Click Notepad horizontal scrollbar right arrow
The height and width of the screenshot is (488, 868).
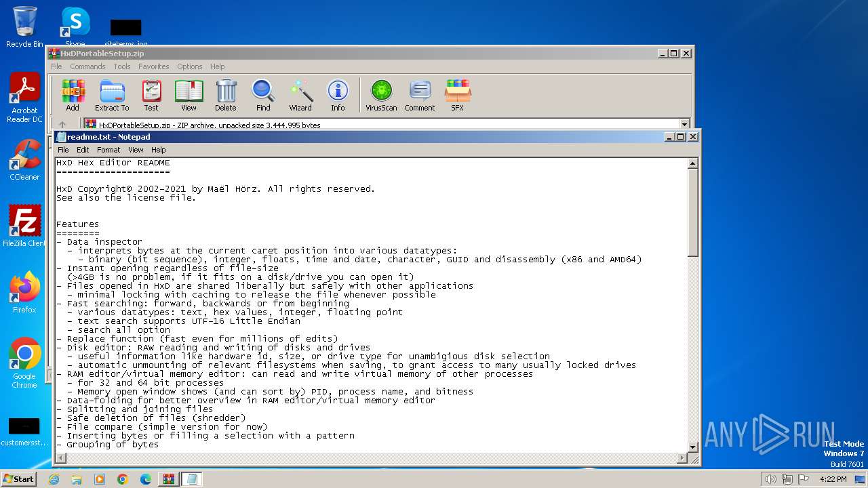[682, 458]
